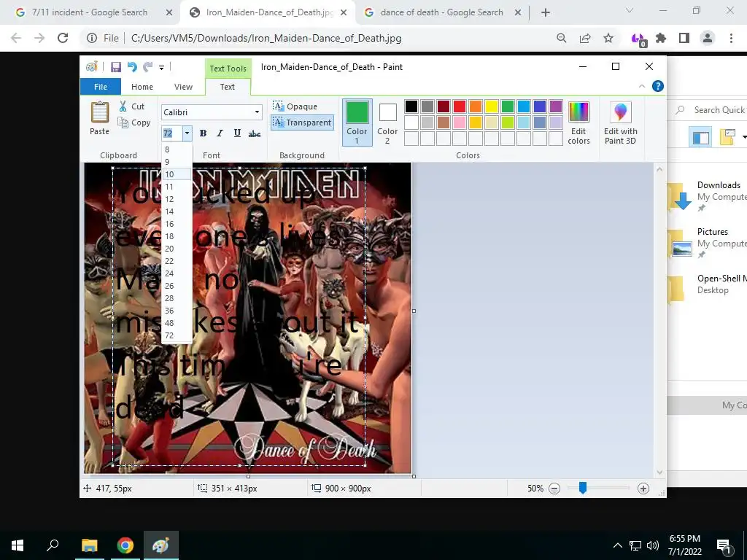Screen dimensions: 747x560
Task: Click the Text Tools contextual tab
Action: click(x=228, y=68)
